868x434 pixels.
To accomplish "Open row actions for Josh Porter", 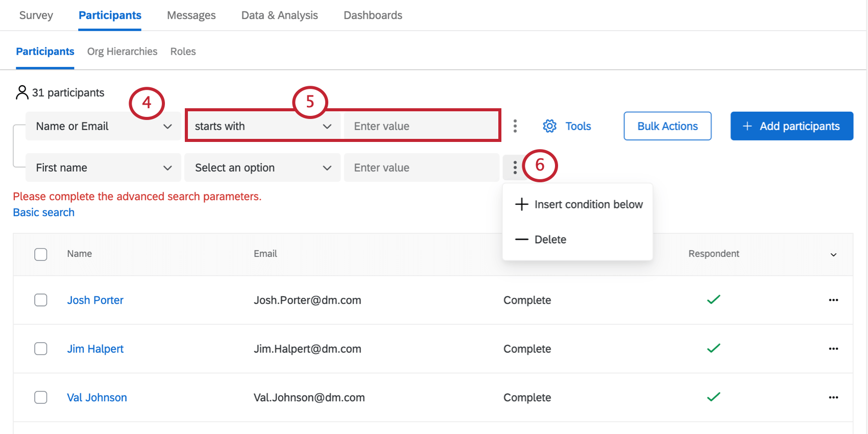I will [833, 300].
